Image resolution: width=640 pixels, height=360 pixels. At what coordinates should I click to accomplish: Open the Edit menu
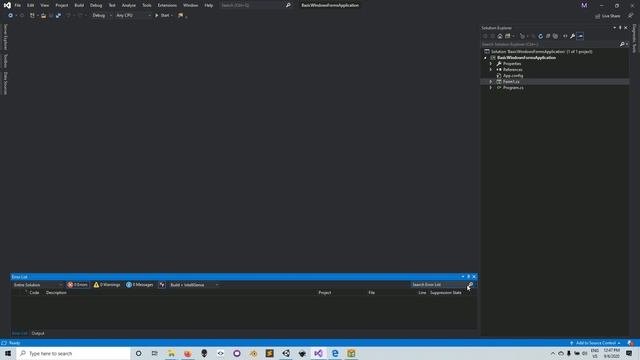pyautogui.click(x=31, y=5)
